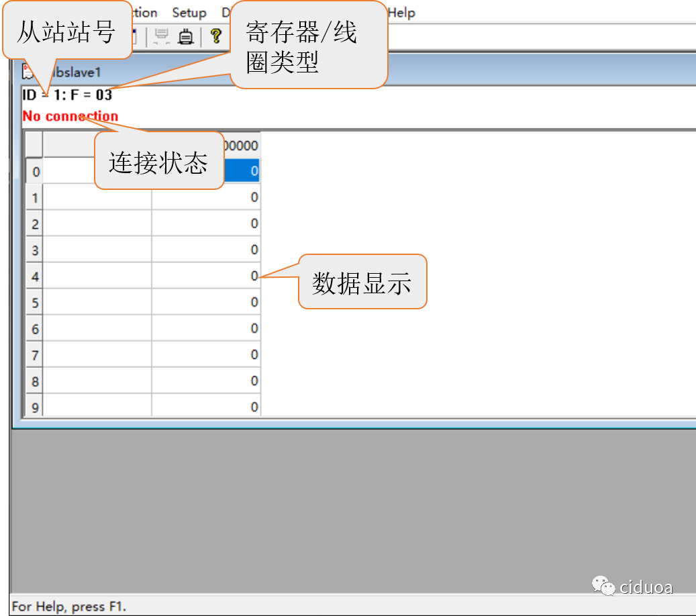The height and width of the screenshot is (616, 696).
Task: Click the print toolbar icon
Action: [185, 36]
